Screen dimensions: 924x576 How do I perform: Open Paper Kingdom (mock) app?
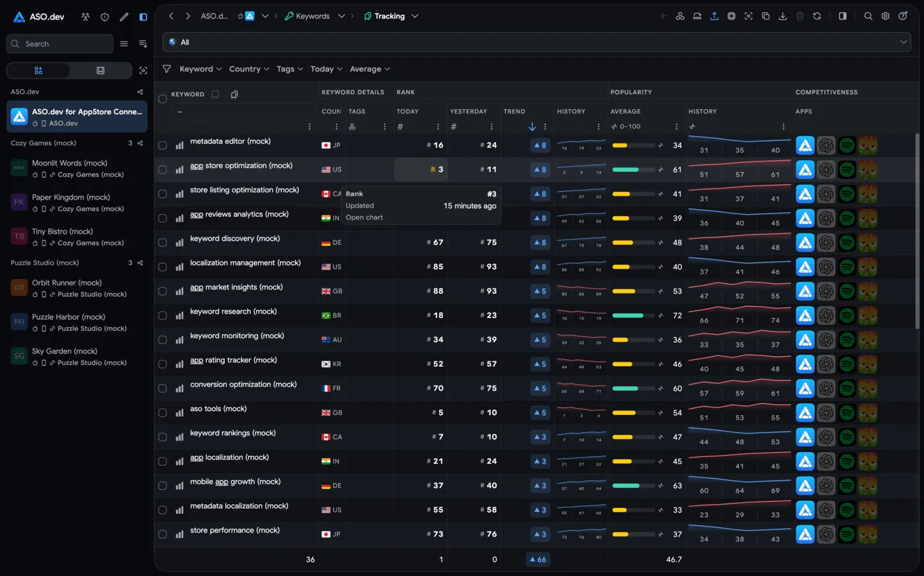click(x=77, y=203)
